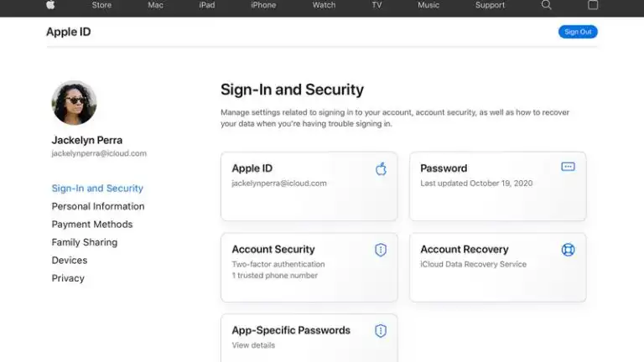Open the shopping bag icon
Screen dimensions: 644x362
[593, 5]
